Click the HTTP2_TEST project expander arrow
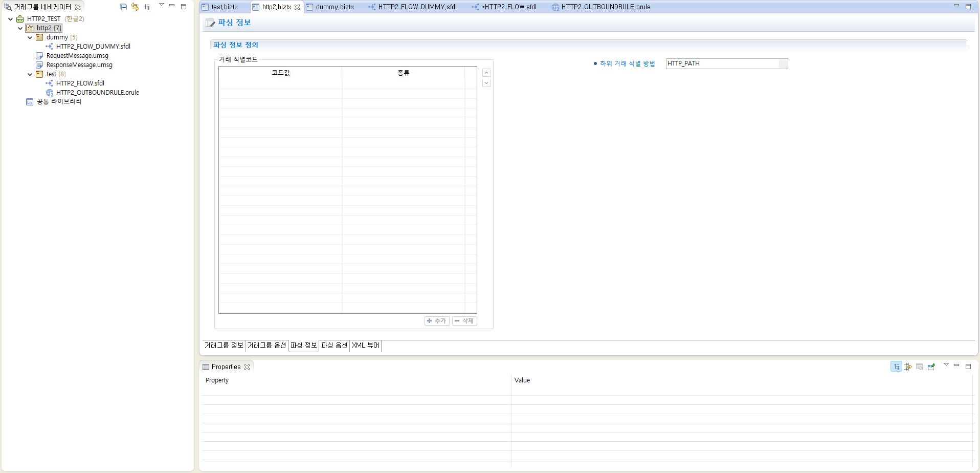 10,18
